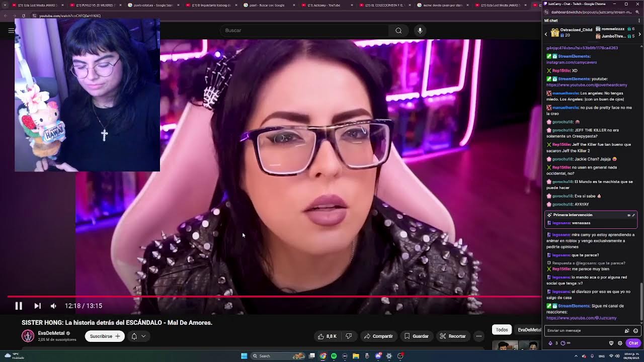Skip to the next video
This screenshot has width=644, height=362.
tap(37, 306)
